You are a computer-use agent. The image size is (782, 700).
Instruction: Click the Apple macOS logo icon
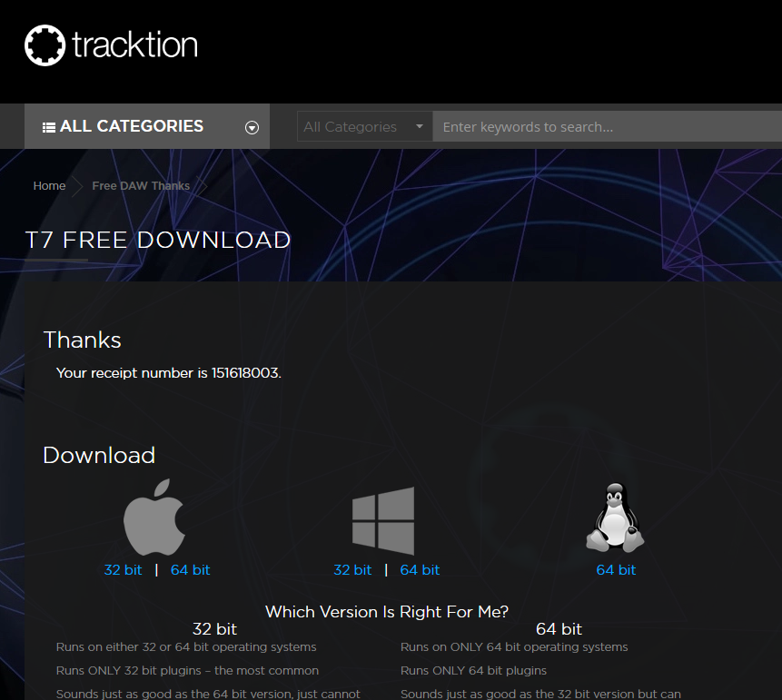[x=154, y=518]
